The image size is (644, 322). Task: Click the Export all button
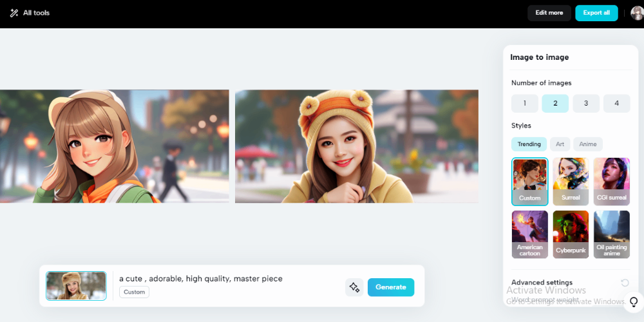point(596,13)
